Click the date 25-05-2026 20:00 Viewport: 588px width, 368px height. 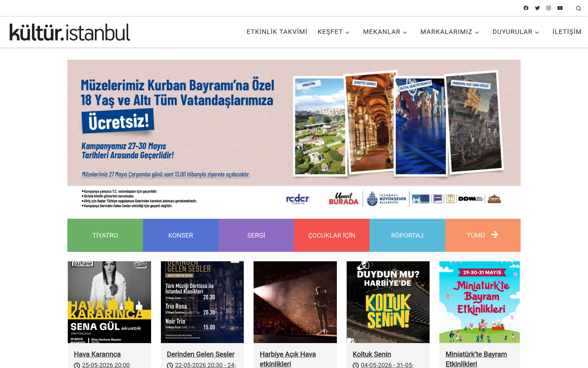(x=106, y=365)
